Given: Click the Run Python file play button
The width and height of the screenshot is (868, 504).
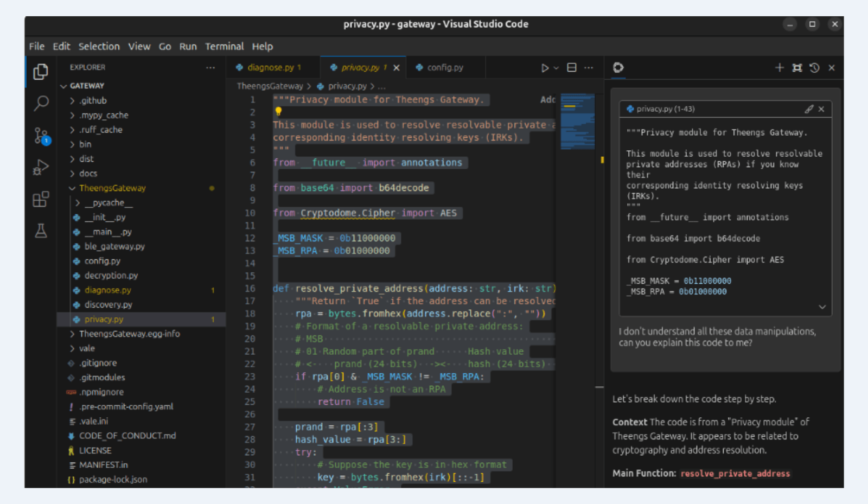Looking at the screenshot, I should pyautogui.click(x=545, y=68).
